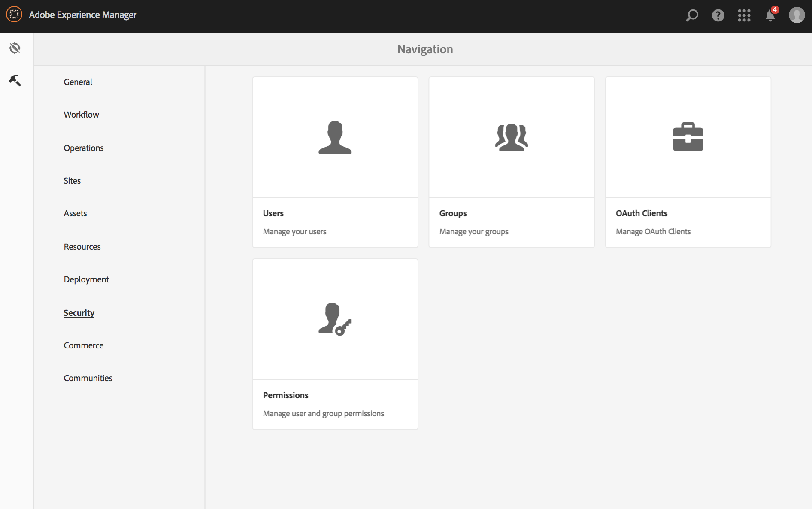The image size is (812, 509).
Task: Open the help question mark icon
Action: tap(718, 15)
